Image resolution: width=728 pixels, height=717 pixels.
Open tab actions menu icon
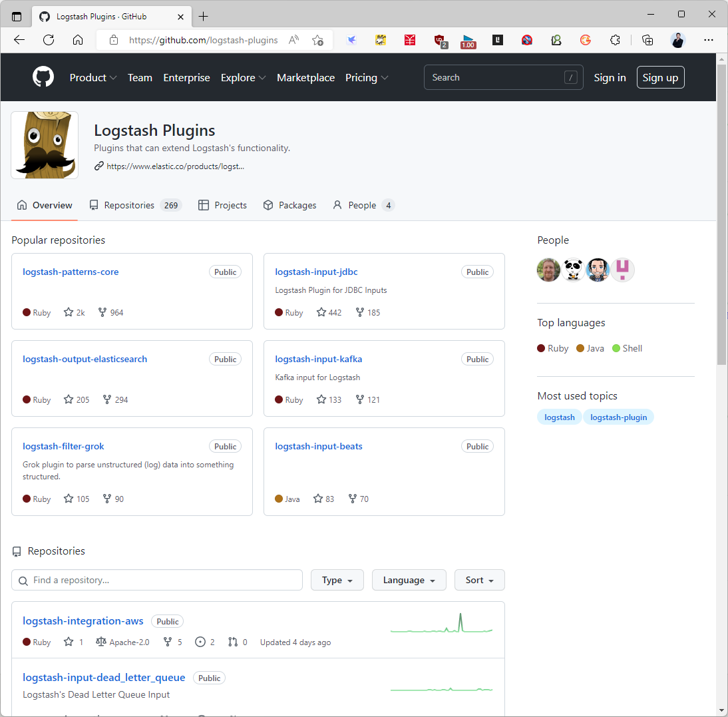tap(17, 17)
